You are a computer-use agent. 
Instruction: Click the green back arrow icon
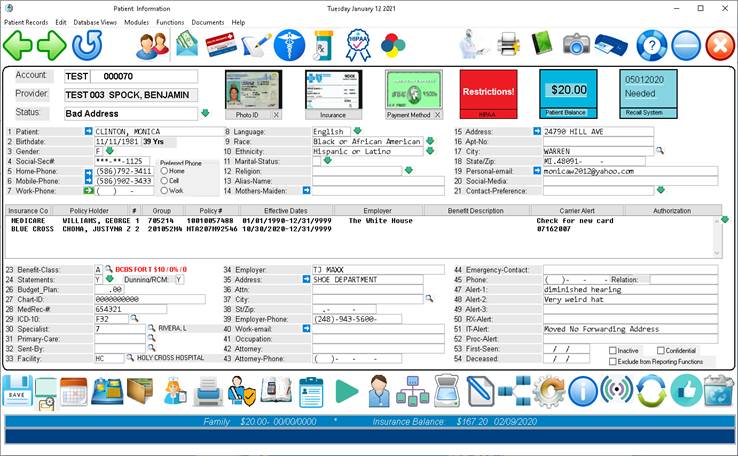19,45
